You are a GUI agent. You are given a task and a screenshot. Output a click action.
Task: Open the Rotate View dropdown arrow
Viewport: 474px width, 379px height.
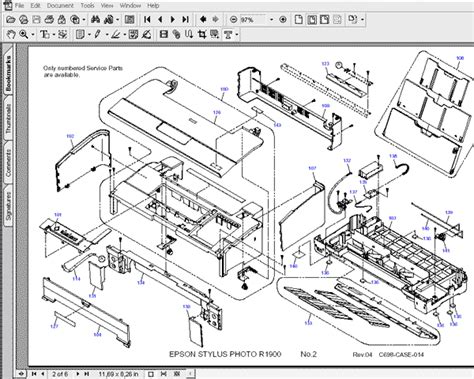pos(362,20)
